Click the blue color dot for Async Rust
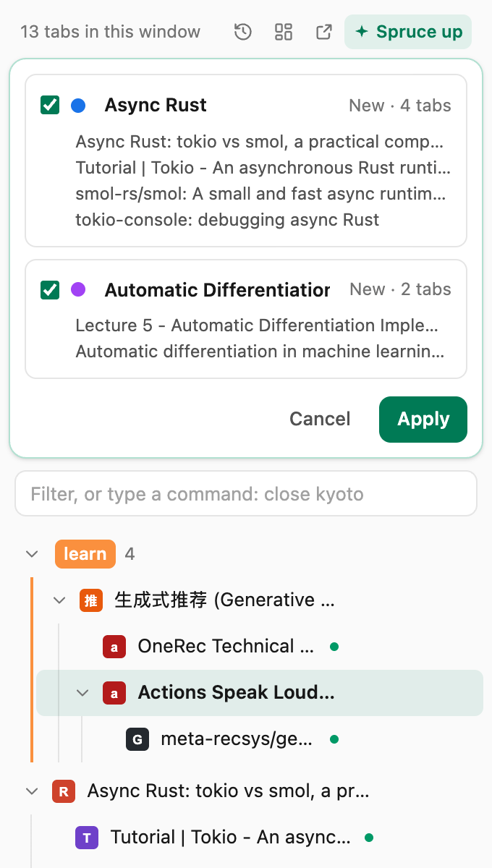492x868 pixels. 78,106
